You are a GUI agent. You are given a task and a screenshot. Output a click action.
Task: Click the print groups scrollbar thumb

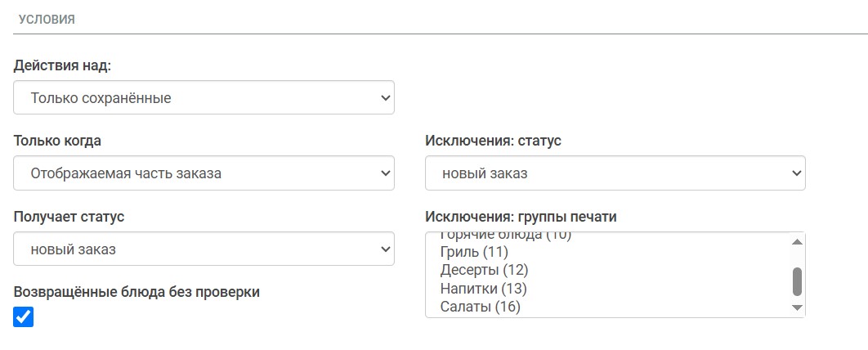click(798, 282)
